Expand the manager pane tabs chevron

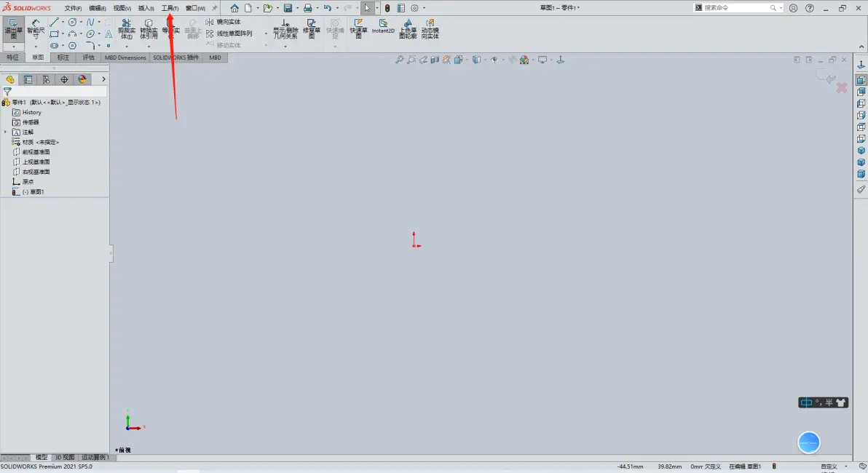tap(103, 79)
